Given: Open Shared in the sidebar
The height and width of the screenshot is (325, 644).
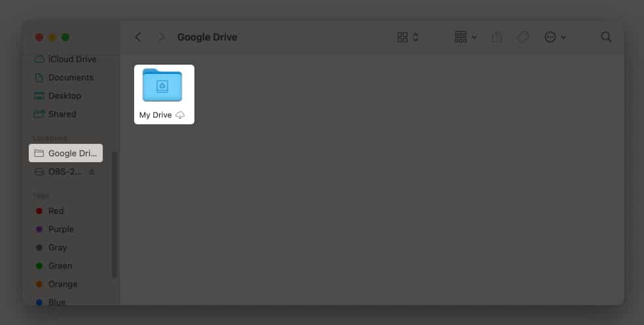Looking at the screenshot, I should coord(55,114).
